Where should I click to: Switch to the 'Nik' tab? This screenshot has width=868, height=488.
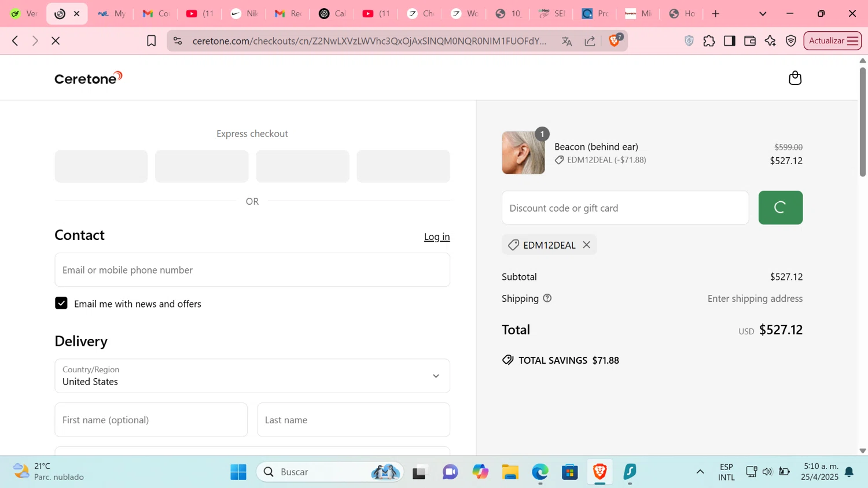point(244,13)
